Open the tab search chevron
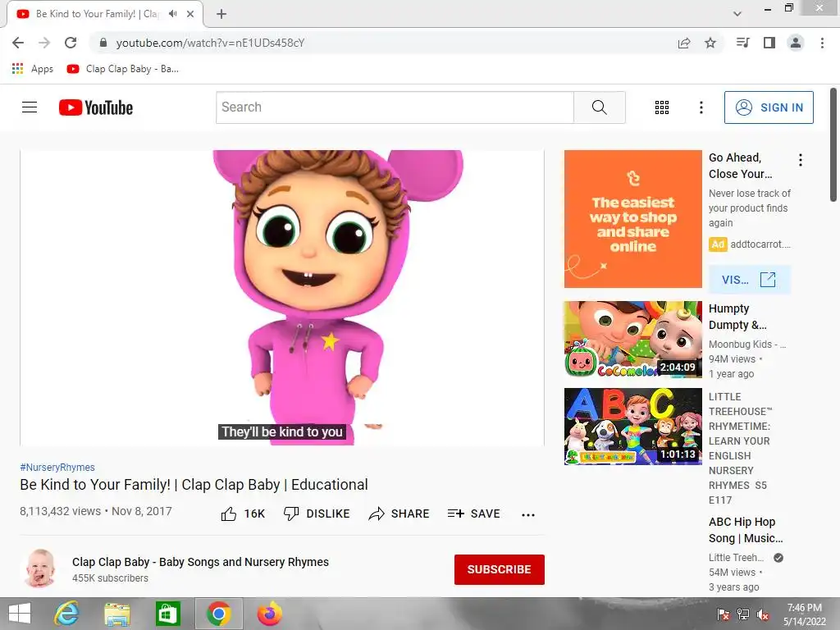This screenshot has width=840, height=630. [737, 14]
